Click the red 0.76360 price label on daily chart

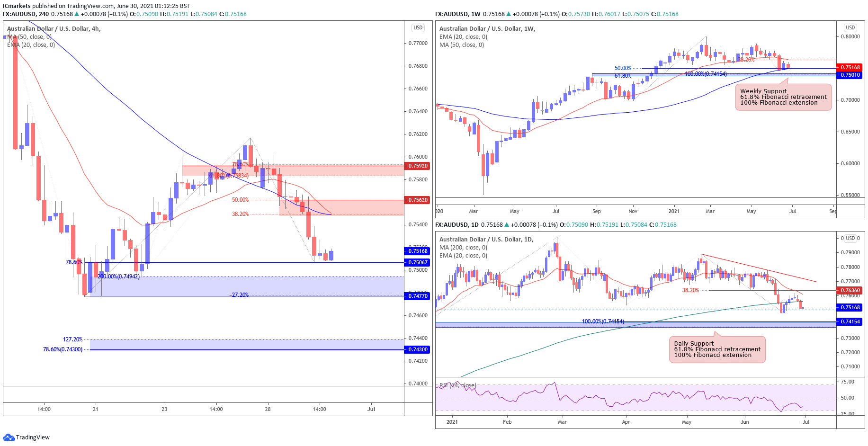click(850, 291)
